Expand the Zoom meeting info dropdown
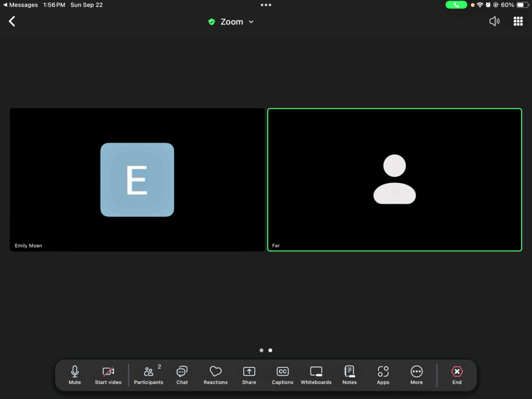532x399 pixels. pyautogui.click(x=231, y=22)
